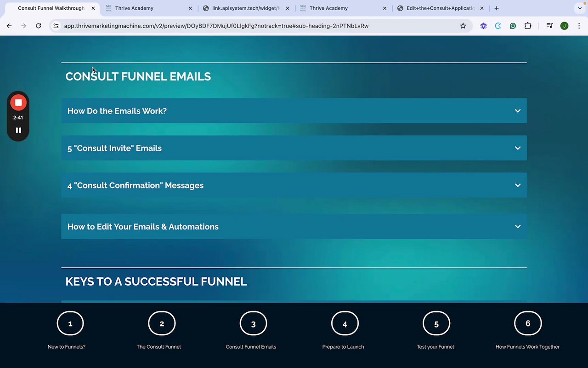Open The Consult Funnel step link
Image resolution: width=588 pixels, height=368 pixels.
point(159,347)
